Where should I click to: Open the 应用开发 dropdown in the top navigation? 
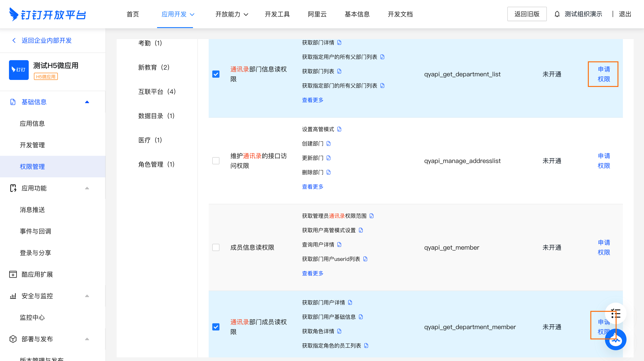178,14
